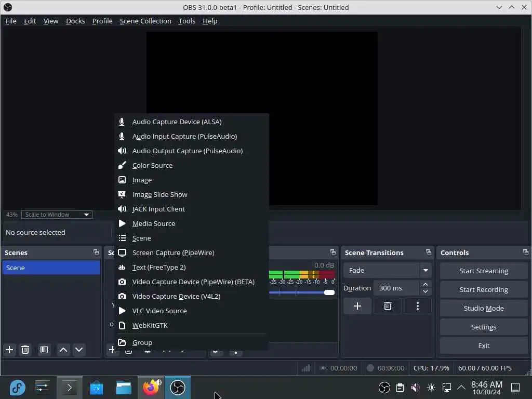Select the Scene item in Scenes list
532x399 pixels.
pyautogui.click(x=51, y=268)
